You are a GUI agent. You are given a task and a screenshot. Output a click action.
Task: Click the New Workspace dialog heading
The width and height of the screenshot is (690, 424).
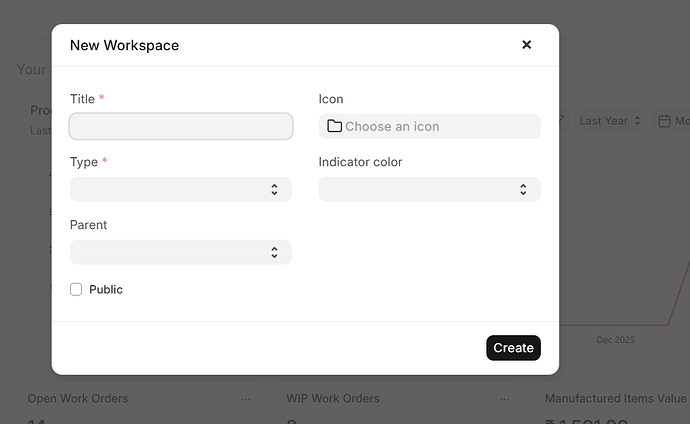click(124, 45)
